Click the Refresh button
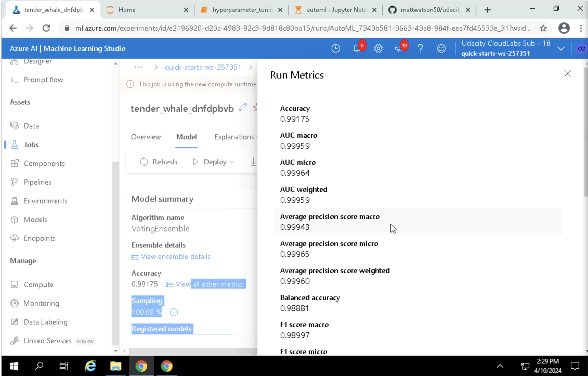Image resolution: width=588 pixels, height=376 pixels. tap(158, 162)
